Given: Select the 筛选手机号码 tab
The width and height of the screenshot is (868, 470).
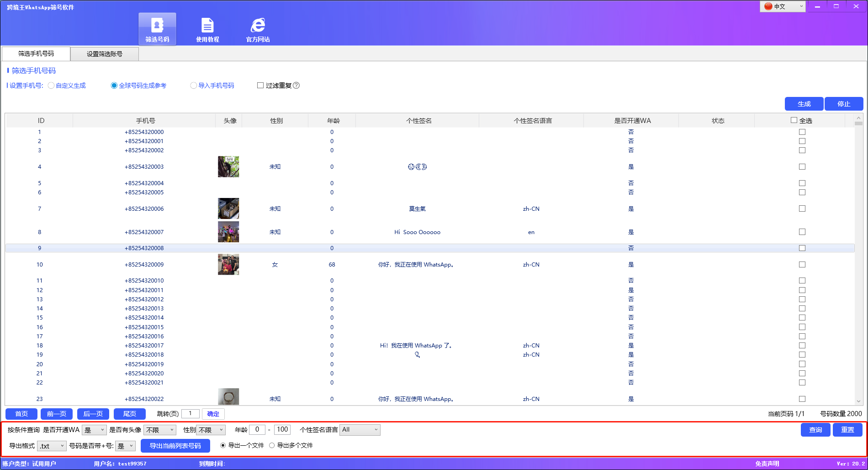Looking at the screenshot, I should (35, 53).
